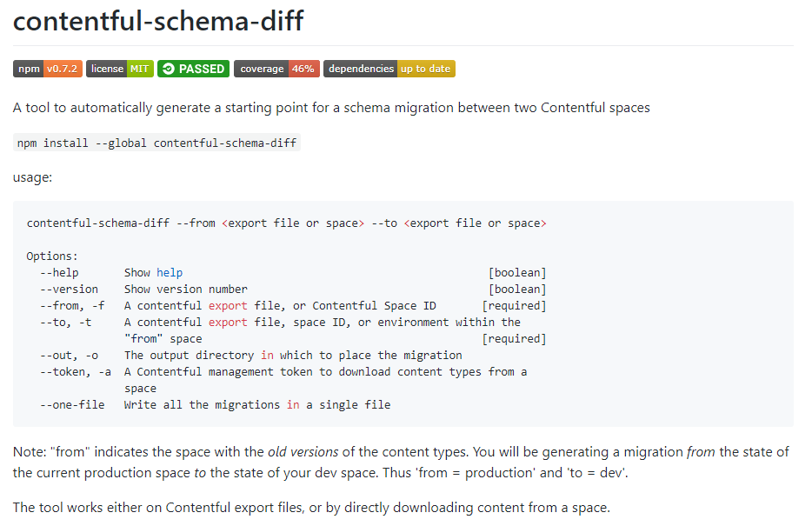
Task: Select the --one-file option row
Action: (216, 405)
